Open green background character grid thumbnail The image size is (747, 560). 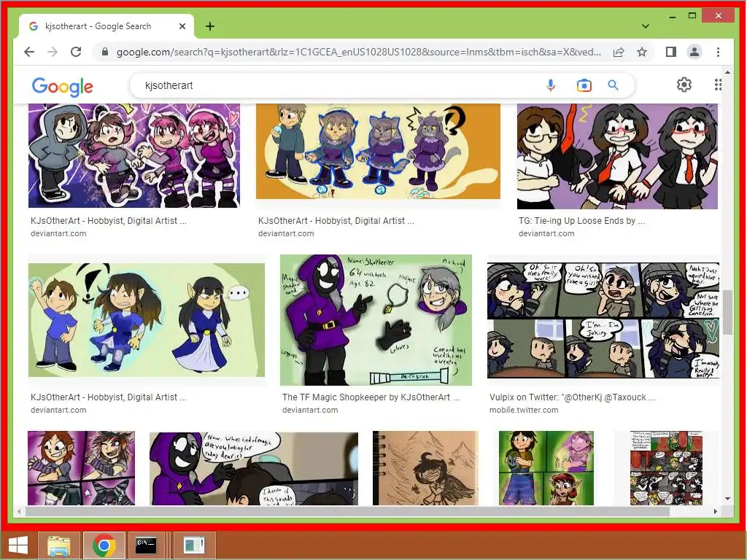coord(546,468)
